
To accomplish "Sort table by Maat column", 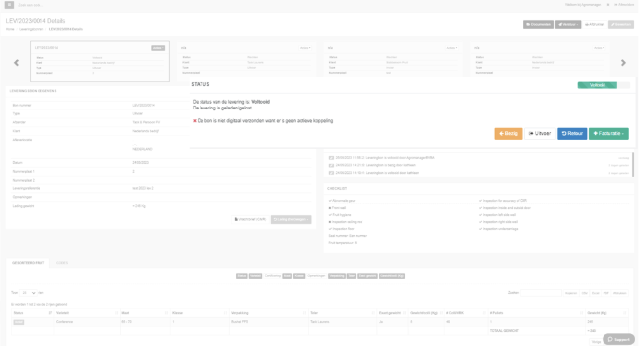I will point(144,313).
